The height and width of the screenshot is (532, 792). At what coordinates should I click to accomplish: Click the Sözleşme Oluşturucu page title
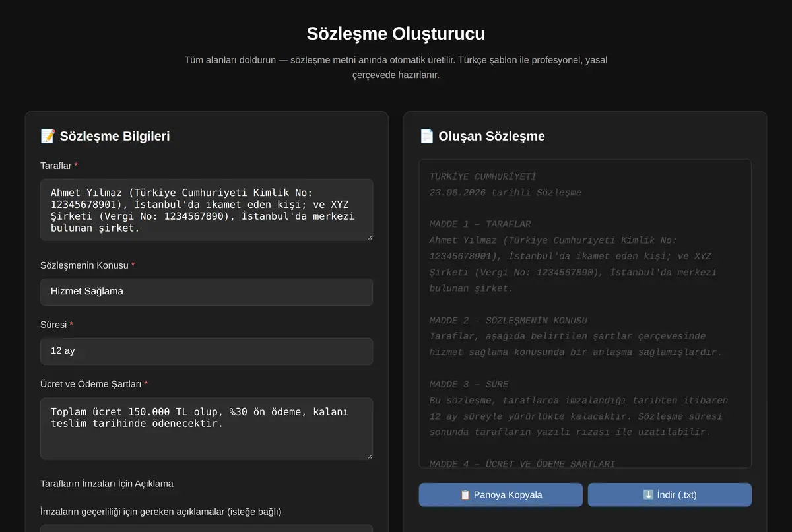click(396, 34)
